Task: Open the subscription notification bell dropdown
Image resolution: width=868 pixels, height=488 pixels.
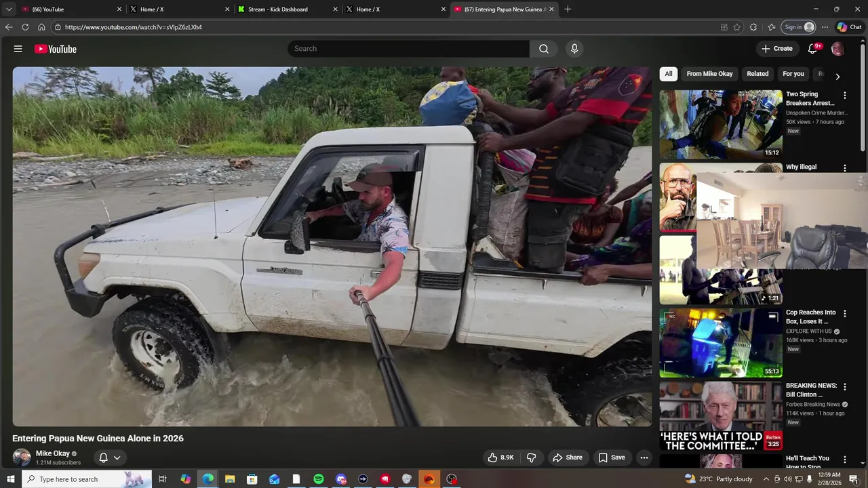Action: [109, 457]
